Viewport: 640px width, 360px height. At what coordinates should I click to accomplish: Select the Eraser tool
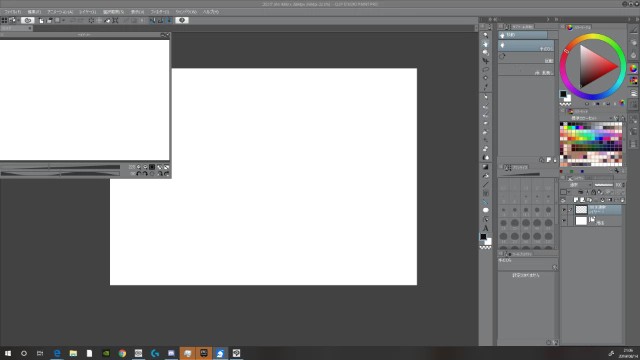pyautogui.click(x=485, y=149)
